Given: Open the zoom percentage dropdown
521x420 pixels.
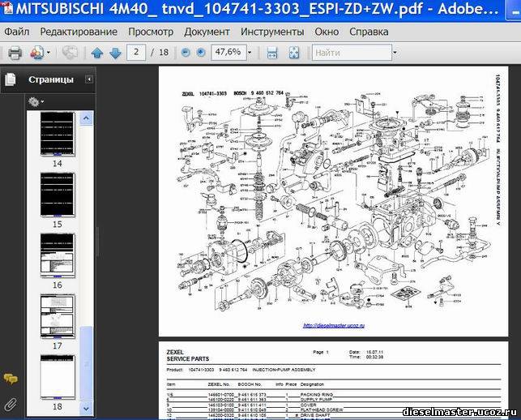Looking at the screenshot, I should coord(248,53).
